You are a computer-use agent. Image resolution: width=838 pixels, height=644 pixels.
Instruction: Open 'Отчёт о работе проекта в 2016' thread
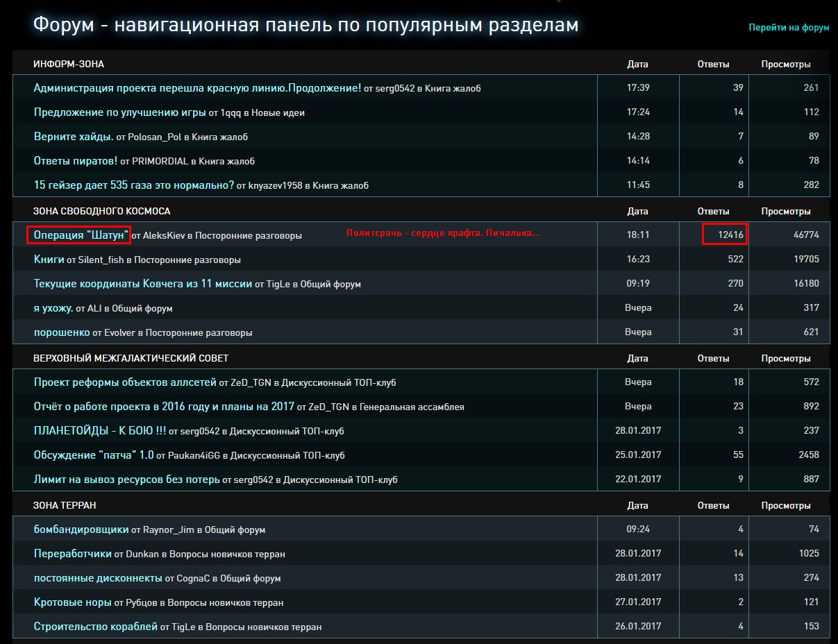164,407
